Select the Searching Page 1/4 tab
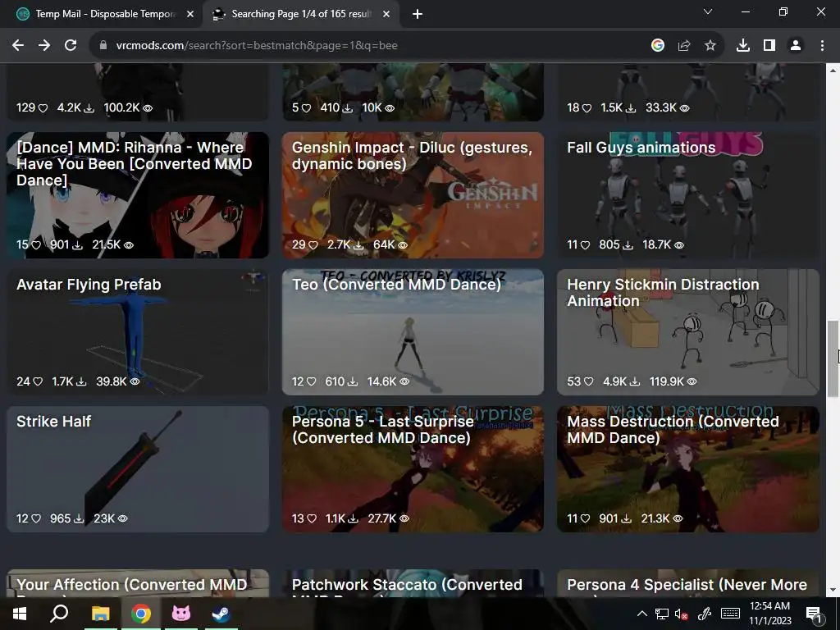Image resolution: width=840 pixels, height=630 pixels. [301, 15]
